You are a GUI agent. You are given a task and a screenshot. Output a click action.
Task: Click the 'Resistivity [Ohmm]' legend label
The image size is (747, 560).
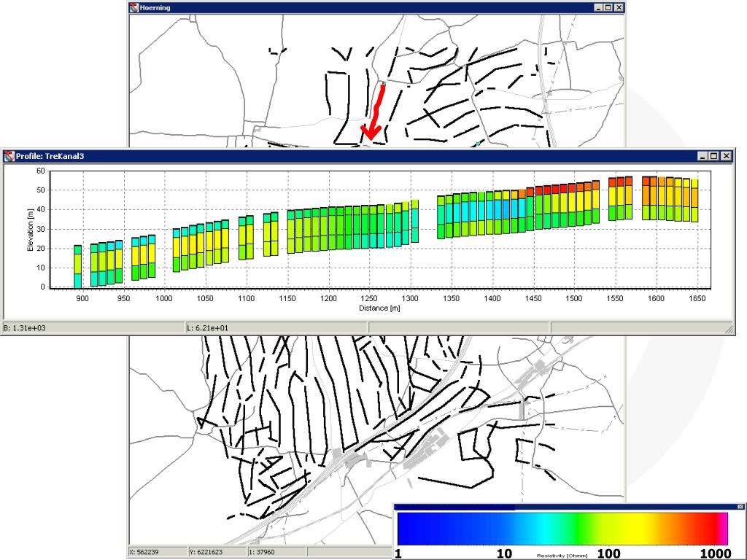coord(562,556)
